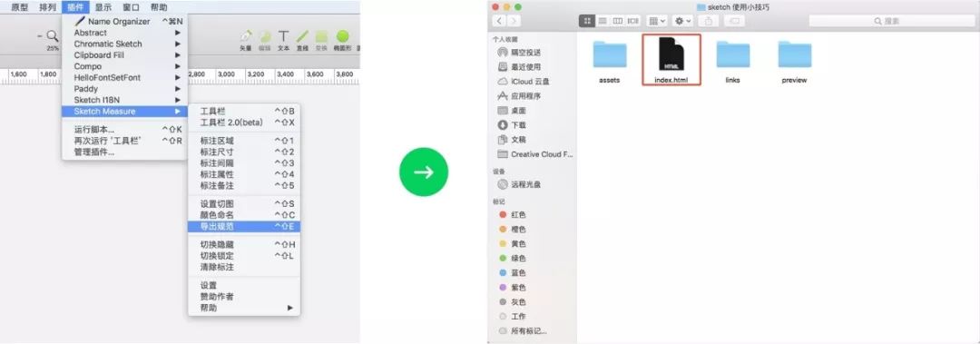This screenshot has height=344, width=980.
Task: Choose Name Organizer plugin entry
Action: point(125,21)
